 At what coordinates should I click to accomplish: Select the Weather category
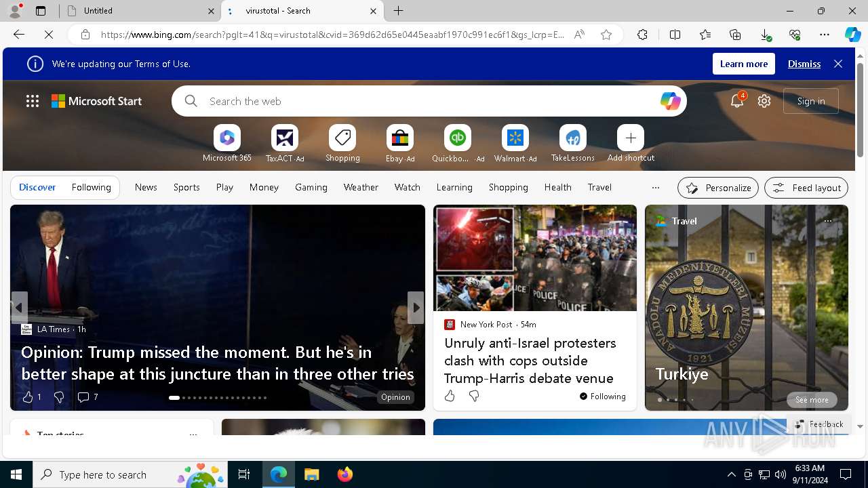click(361, 187)
